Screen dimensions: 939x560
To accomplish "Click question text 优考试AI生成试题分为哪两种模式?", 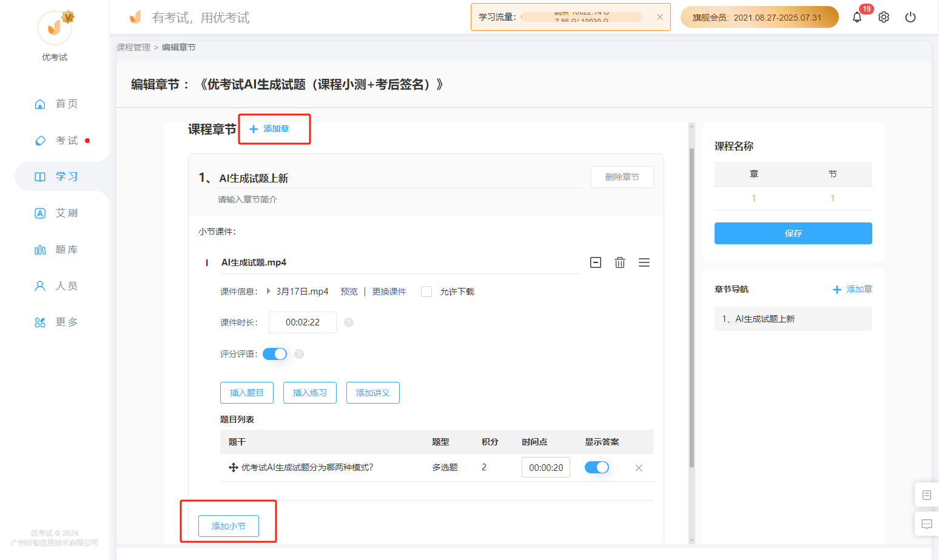I will tap(308, 467).
